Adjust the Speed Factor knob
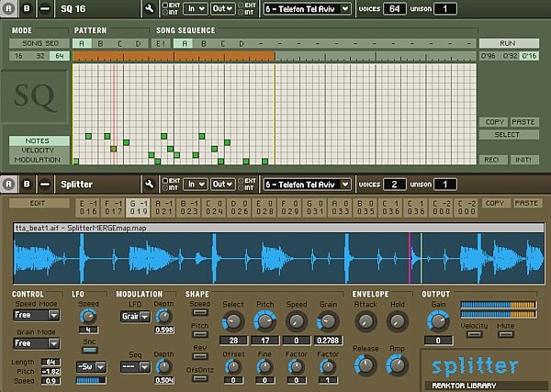The width and height of the screenshot is (551, 392). coord(297,367)
